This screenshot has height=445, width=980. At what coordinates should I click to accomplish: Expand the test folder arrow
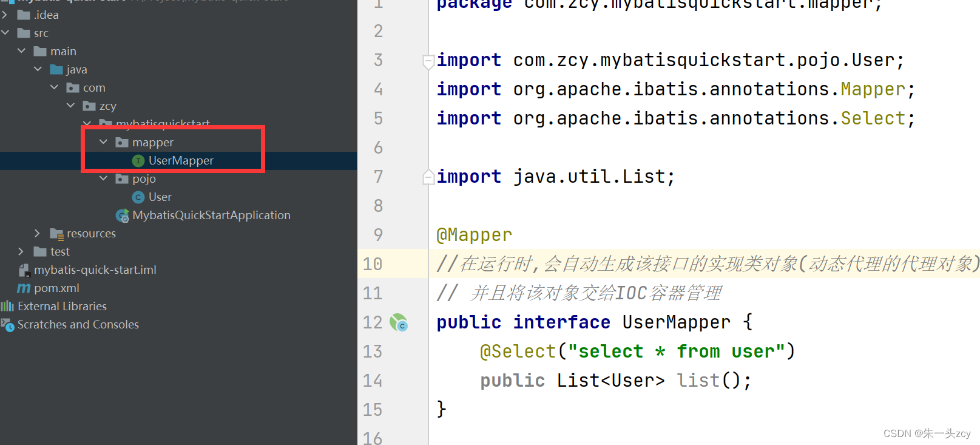pyautogui.click(x=21, y=251)
